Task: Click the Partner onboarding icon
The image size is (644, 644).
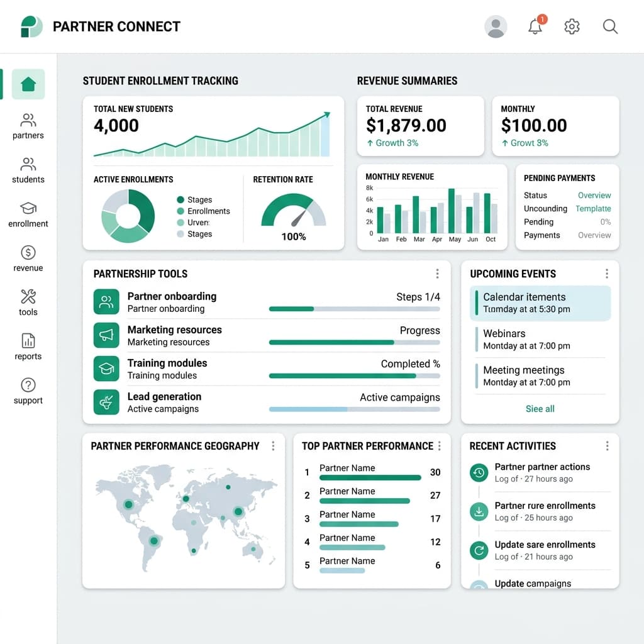Action: click(x=106, y=302)
